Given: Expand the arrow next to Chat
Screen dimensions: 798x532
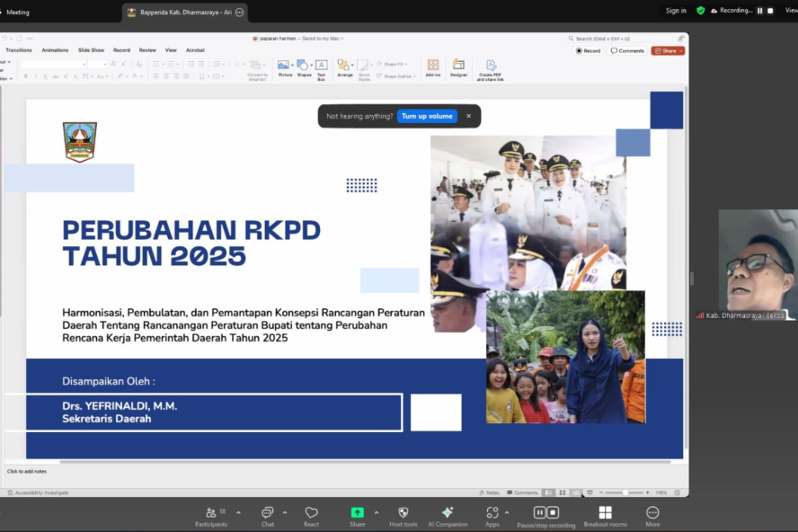Looking at the screenshot, I should pos(285,512).
